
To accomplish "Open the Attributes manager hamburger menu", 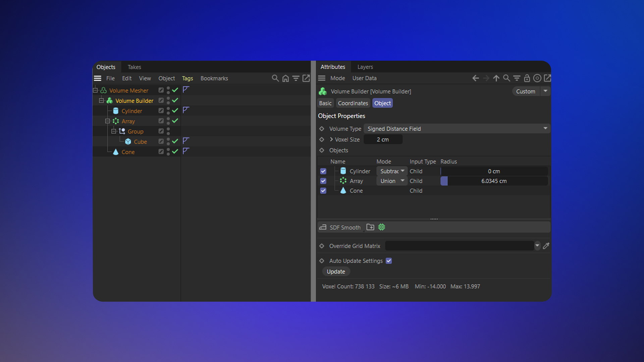I will coord(322,78).
